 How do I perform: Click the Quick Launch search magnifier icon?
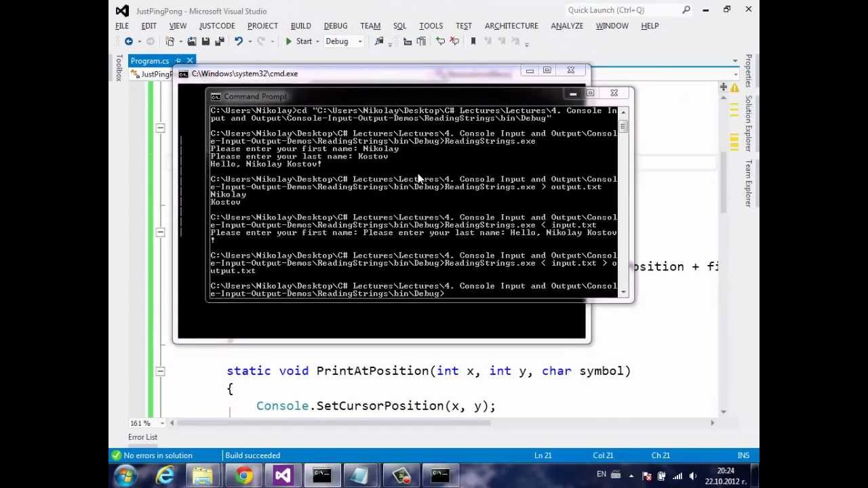[686, 10]
